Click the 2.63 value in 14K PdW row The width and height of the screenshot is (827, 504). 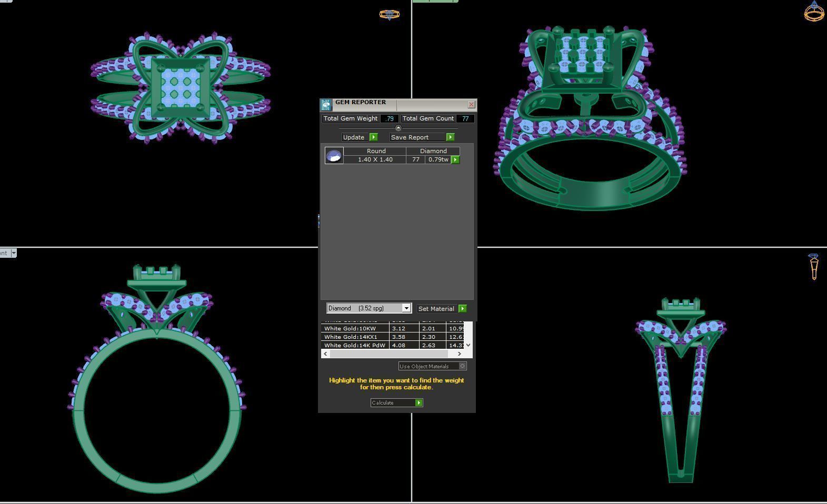(x=433, y=345)
